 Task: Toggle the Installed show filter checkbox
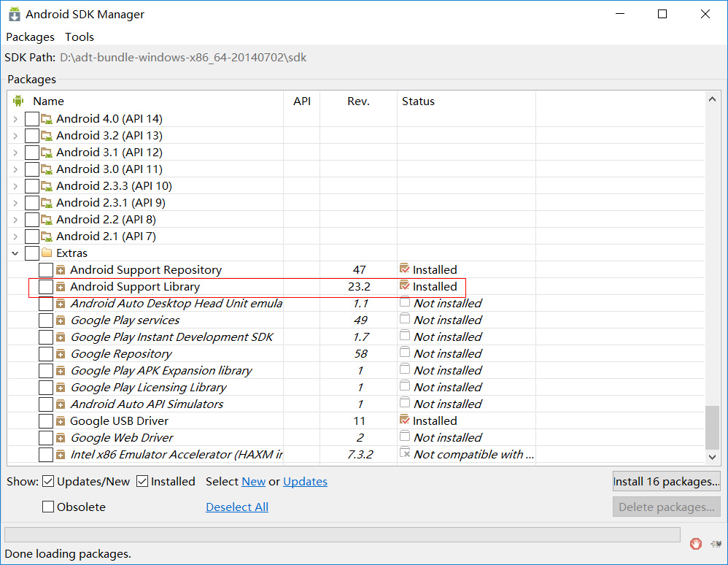tap(142, 481)
